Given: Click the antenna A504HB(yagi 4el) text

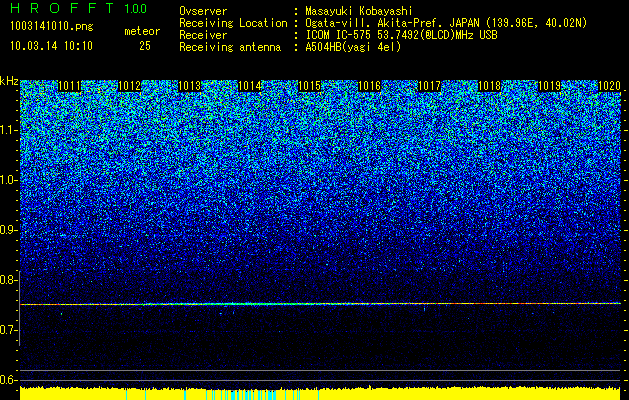Looking at the screenshot, I should point(353,47).
